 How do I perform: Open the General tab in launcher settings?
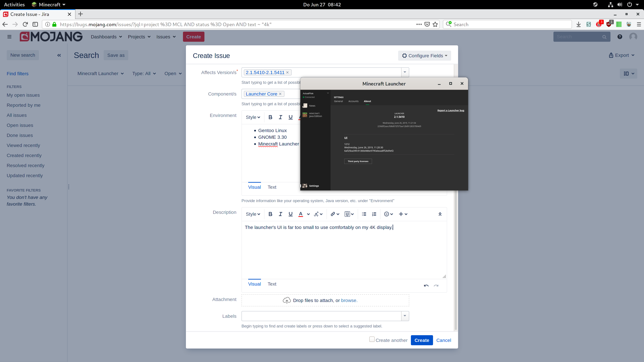338,101
